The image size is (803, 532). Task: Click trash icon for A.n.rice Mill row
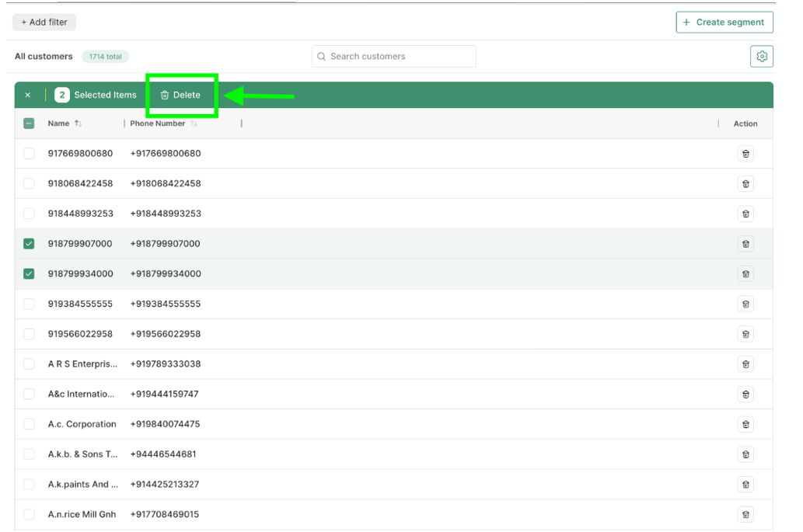[745, 514]
